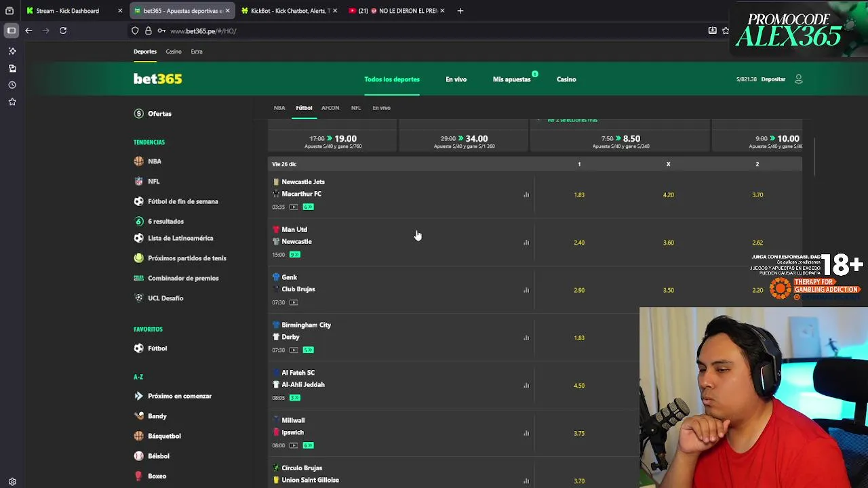
Task: Click Extra in the top strip
Action: pos(197,52)
